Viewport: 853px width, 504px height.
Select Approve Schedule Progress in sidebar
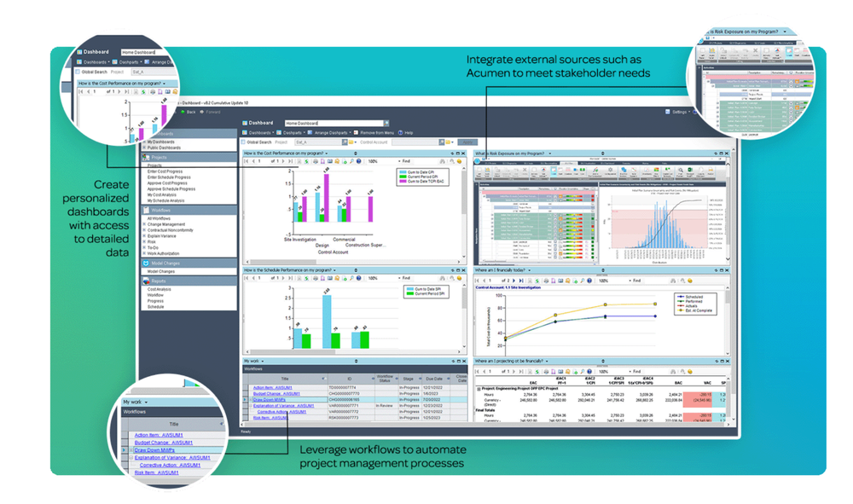click(171, 188)
